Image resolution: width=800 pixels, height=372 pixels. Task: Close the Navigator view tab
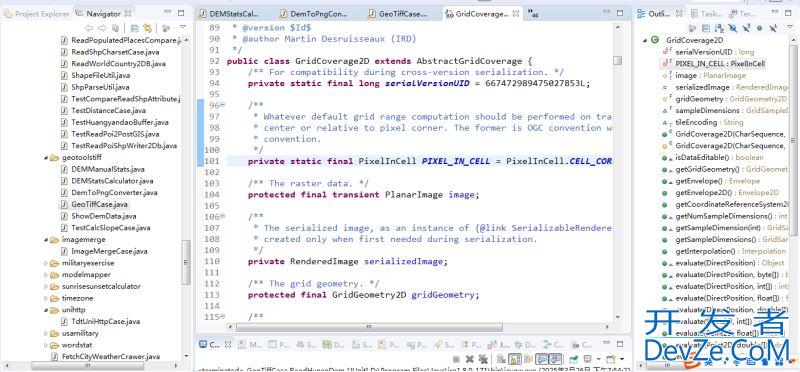128,14
